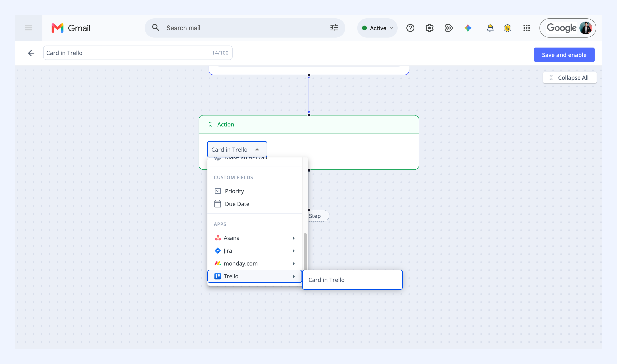Image resolution: width=617 pixels, height=364 pixels.
Task: Click the Priority dropdown-field icon
Action: [x=218, y=191]
